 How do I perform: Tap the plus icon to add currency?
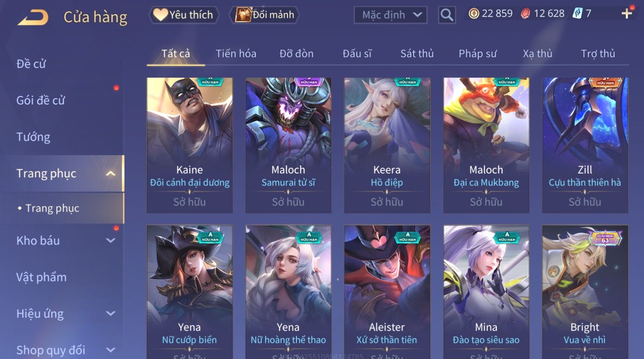point(627,14)
